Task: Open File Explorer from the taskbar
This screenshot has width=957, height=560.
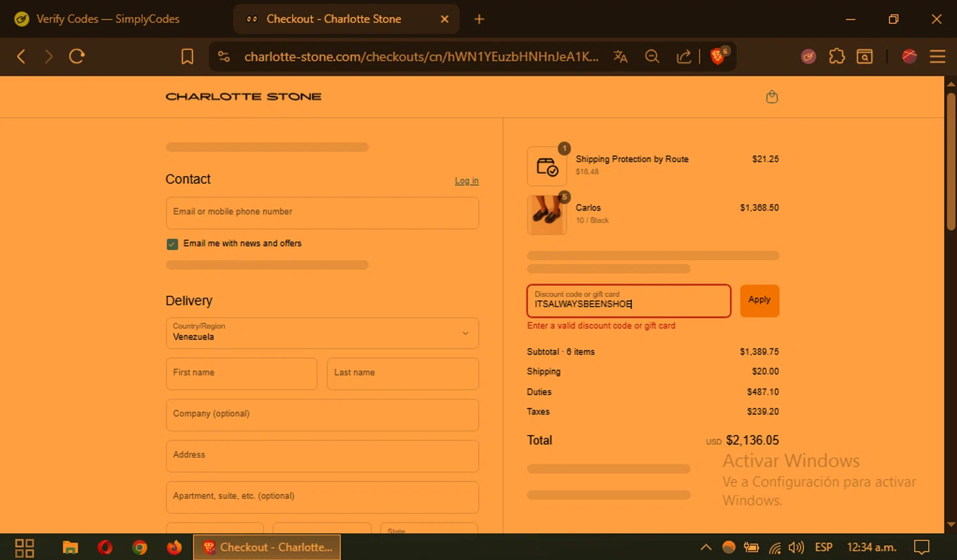Action: (x=70, y=547)
